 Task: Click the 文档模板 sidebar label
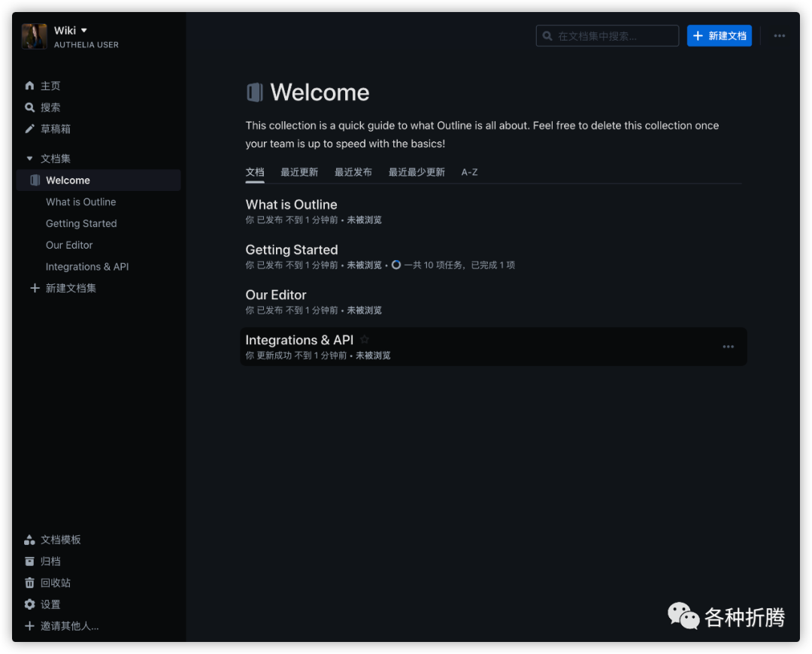pyautogui.click(x=61, y=540)
